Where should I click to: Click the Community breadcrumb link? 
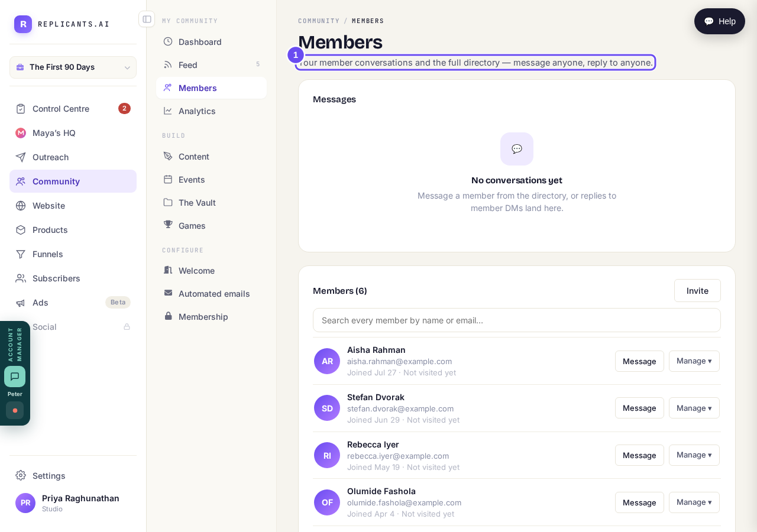(x=319, y=21)
